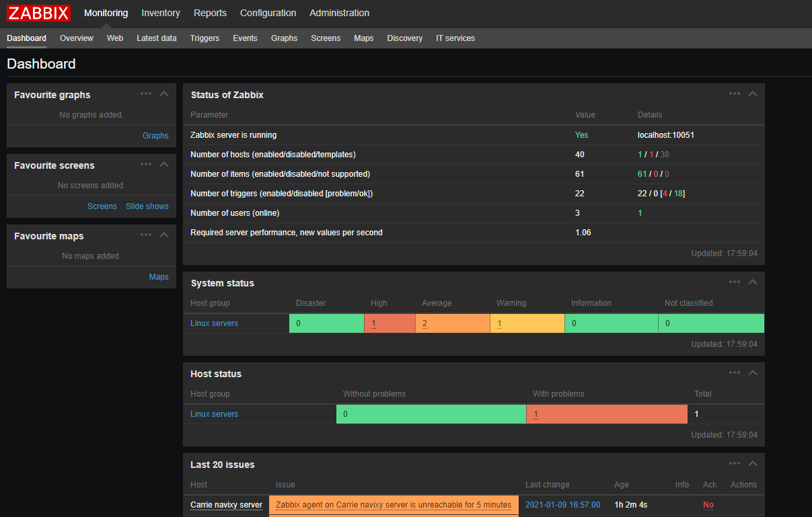
Task: Click Maps link in Favourite maps
Action: tap(159, 277)
